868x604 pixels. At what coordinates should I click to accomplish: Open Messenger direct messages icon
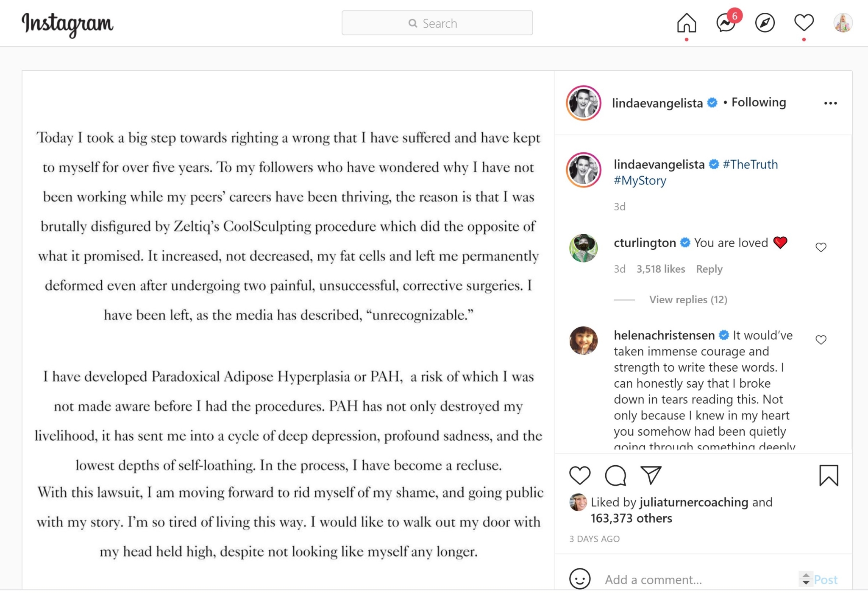(x=726, y=23)
